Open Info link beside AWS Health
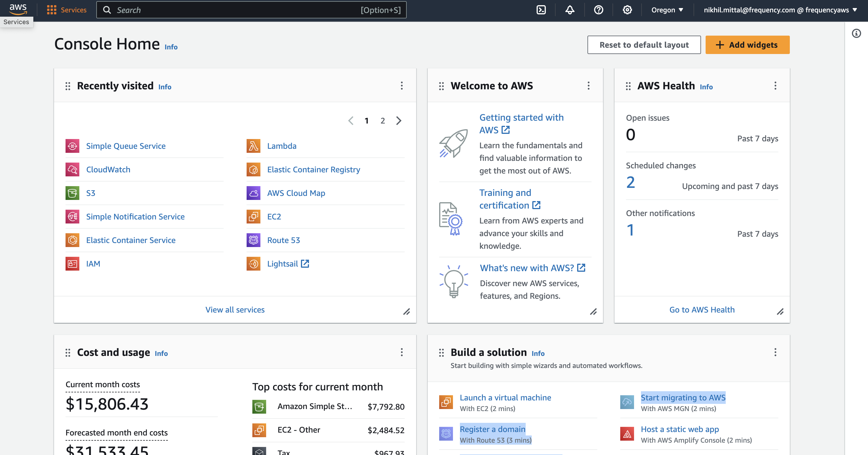The height and width of the screenshot is (455, 868). click(706, 87)
